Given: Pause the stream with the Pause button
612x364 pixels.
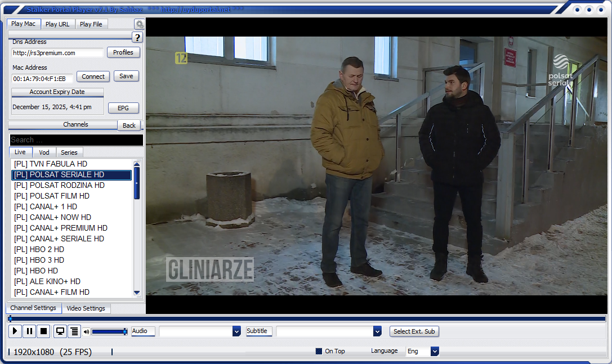Looking at the screenshot, I should pos(29,331).
